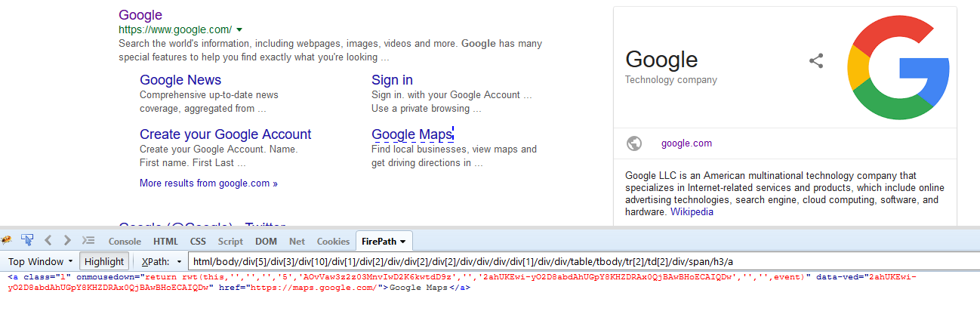The image size is (980, 336).
Task: Click the Google G logo image
Action: point(898,69)
